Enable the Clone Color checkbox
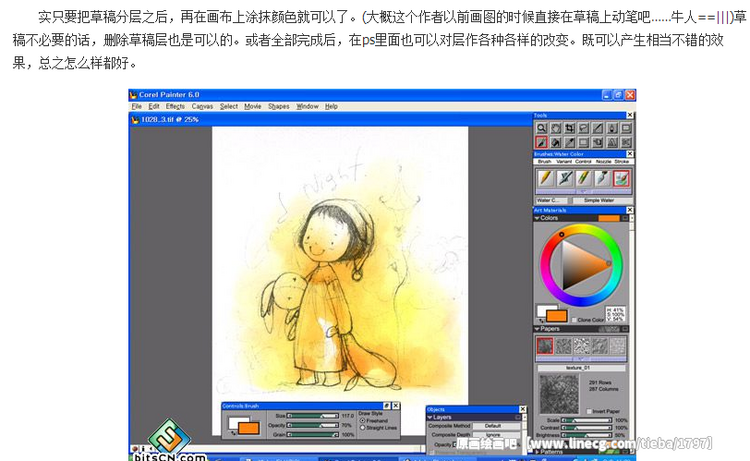Screen dimensions: 750x461 [x=574, y=320]
